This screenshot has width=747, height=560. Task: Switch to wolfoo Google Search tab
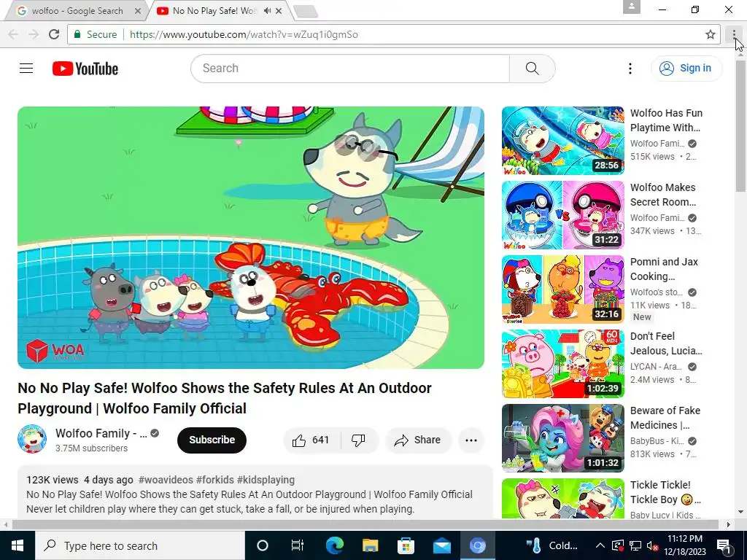click(77, 10)
